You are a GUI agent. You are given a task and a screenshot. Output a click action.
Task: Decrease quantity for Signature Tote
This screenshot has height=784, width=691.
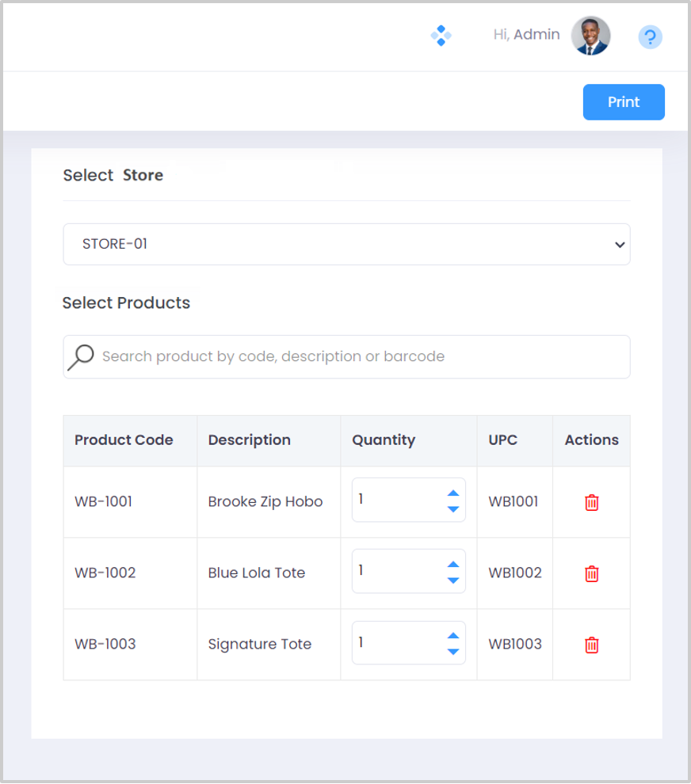[453, 652]
